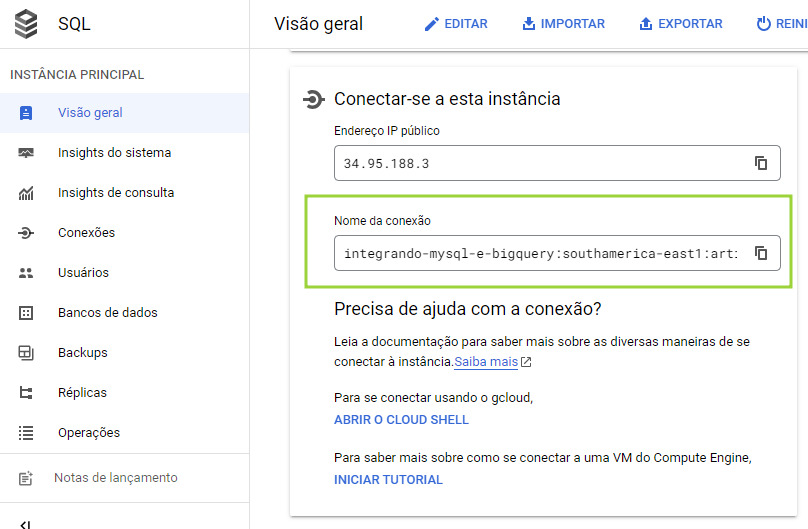Click the Notas de lançamento note icon

[26, 479]
